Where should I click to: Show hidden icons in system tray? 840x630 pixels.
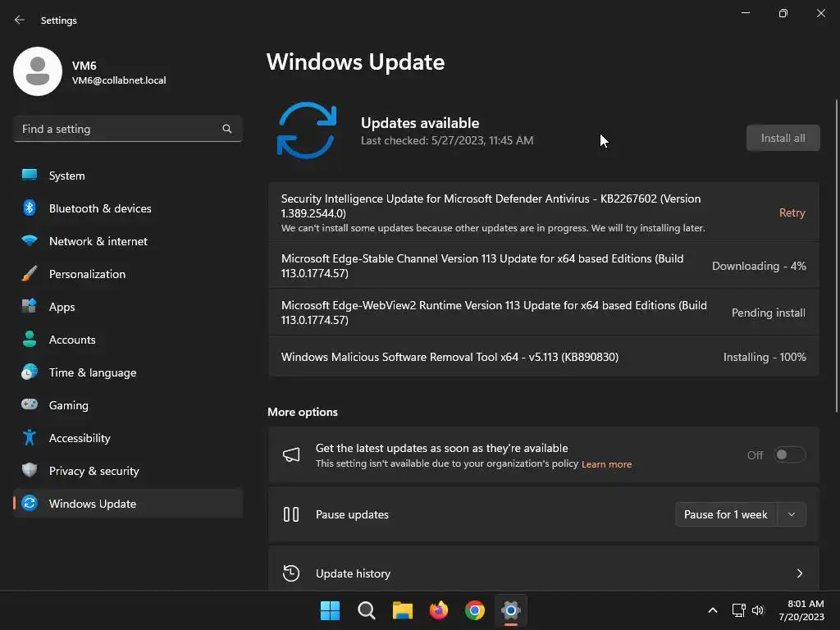713,610
